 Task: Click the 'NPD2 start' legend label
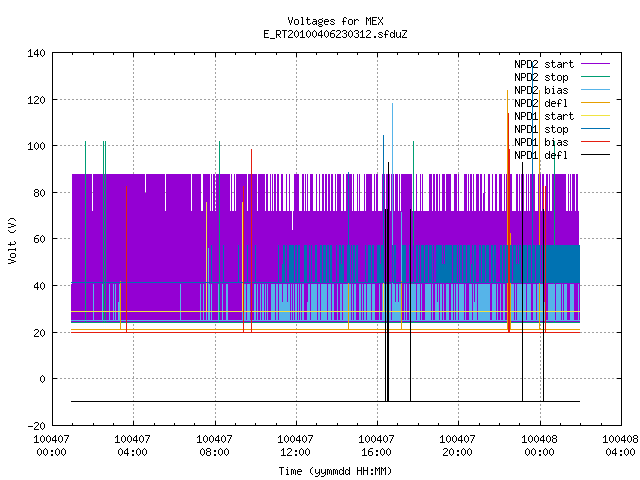pos(544,64)
